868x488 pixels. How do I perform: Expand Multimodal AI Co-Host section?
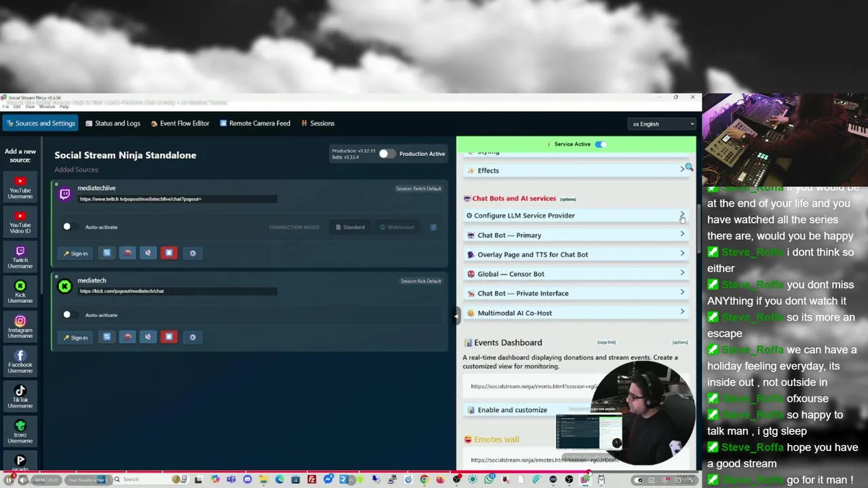tap(576, 313)
